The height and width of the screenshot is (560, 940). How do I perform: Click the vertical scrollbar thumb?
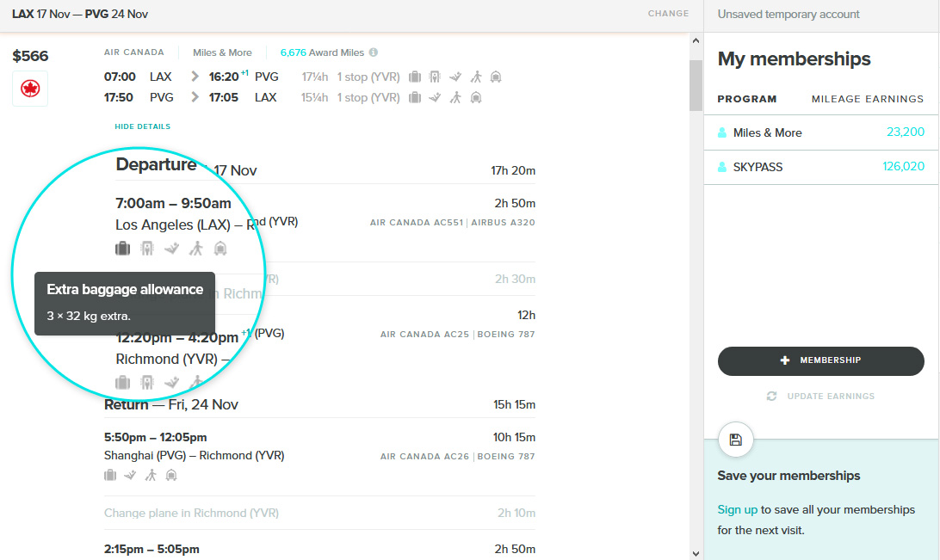coord(696,86)
